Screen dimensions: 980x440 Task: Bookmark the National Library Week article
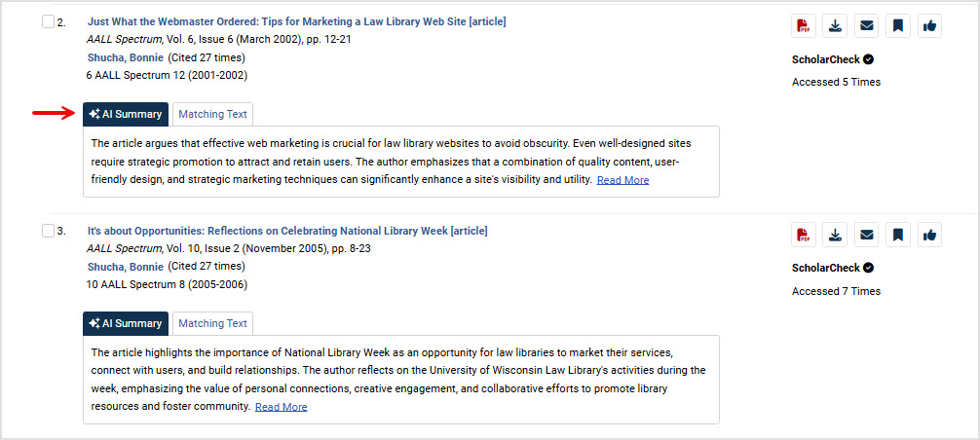898,235
